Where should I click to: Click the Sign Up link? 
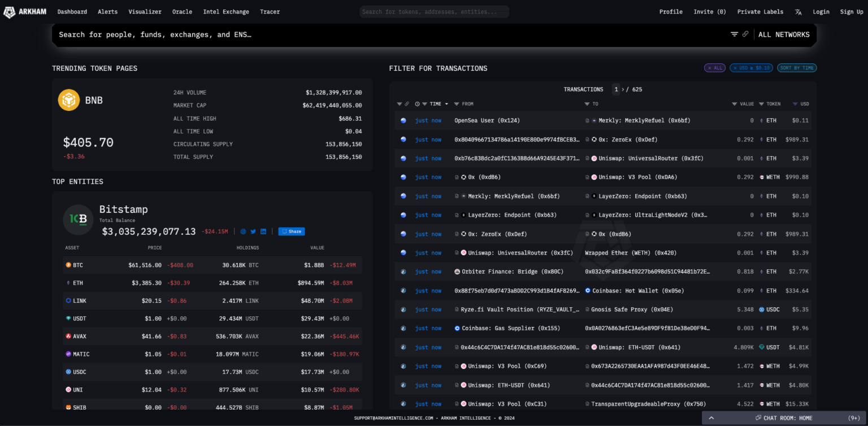[851, 12]
